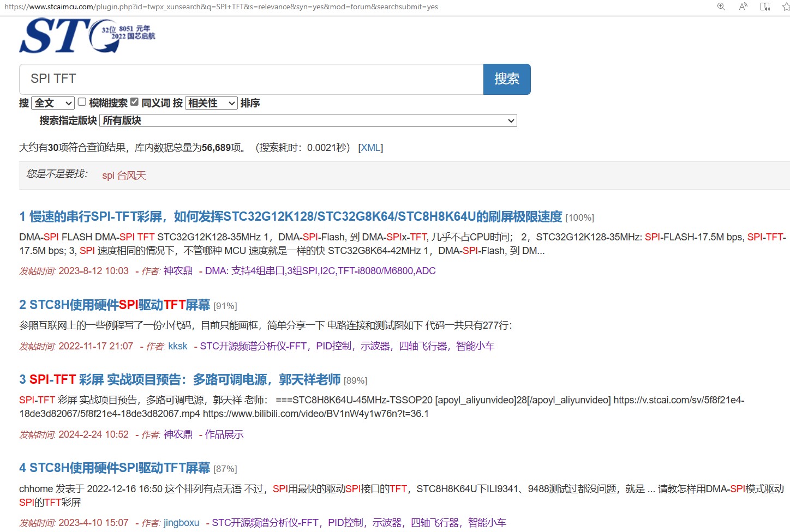Click the relevance score [100%]
This screenshot has height=532, width=790.
(x=579, y=218)
